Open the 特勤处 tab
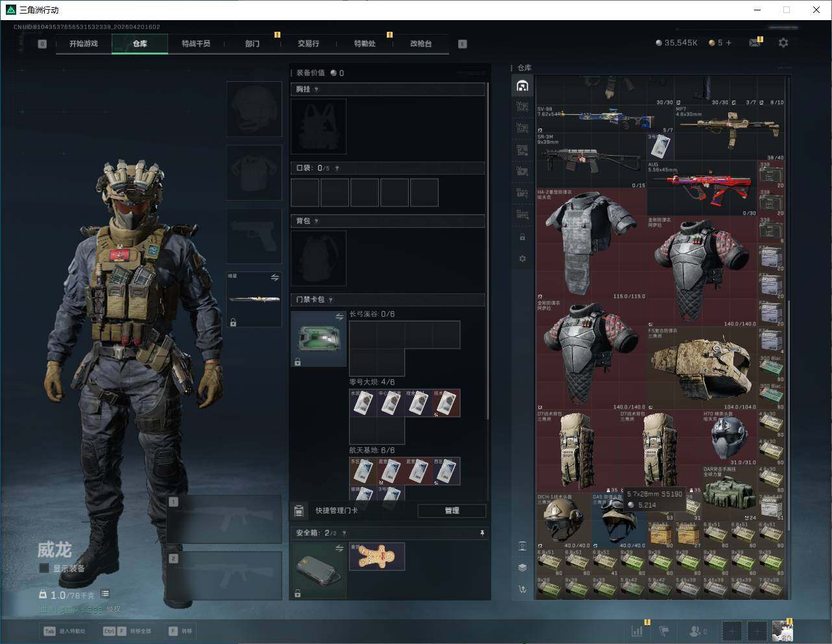The image size is (832, 644). point(365,43)
